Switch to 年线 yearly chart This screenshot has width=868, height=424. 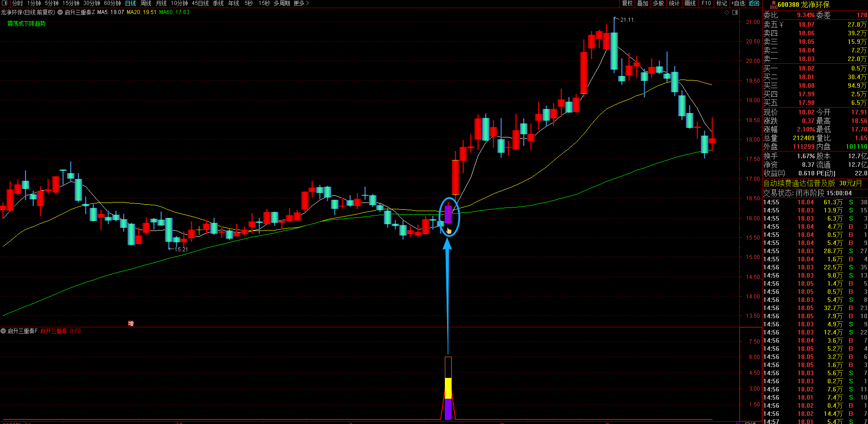[234, 3]
